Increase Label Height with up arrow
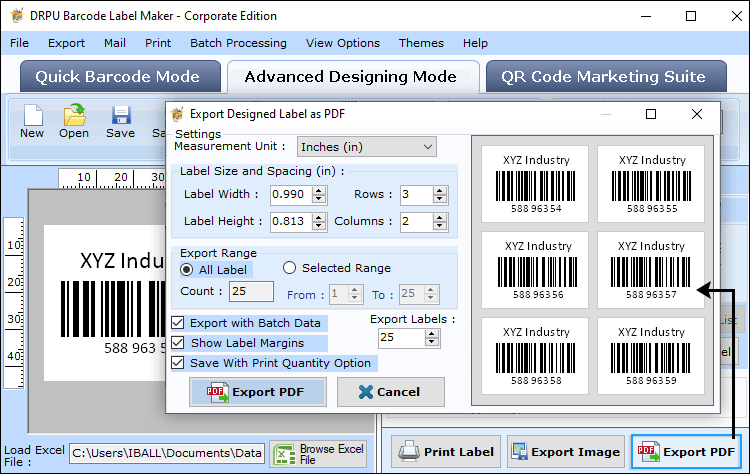This screenshot has width=750, height=474. [x=319, y=217]
